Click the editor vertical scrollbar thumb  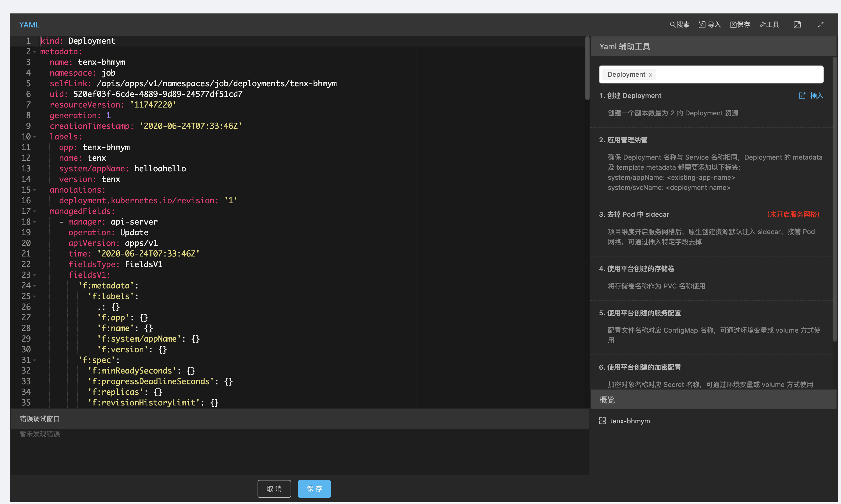[x=587, y=68]
